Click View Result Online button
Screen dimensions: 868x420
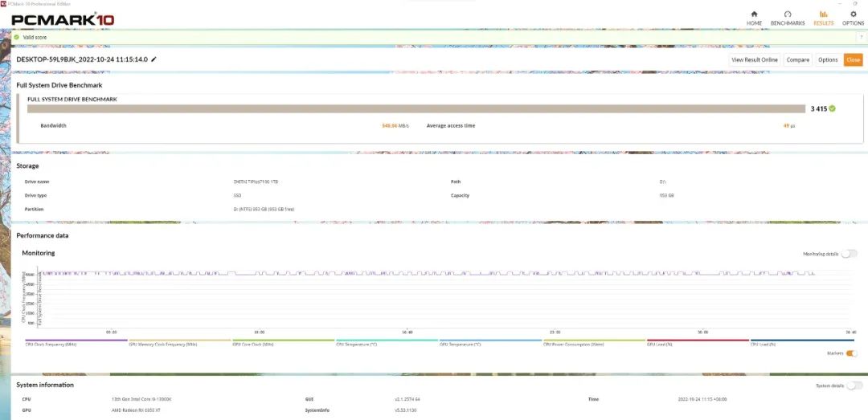click(x=755, y=59)
